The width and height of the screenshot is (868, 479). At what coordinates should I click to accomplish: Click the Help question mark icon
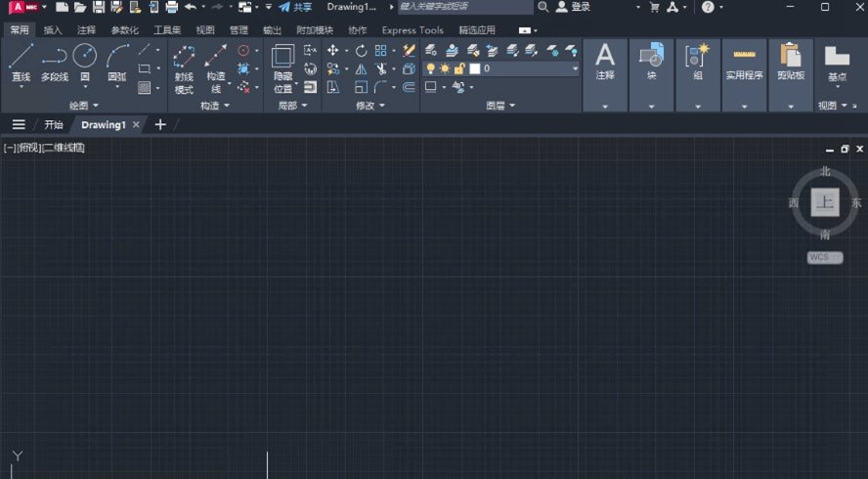[708, 7]
